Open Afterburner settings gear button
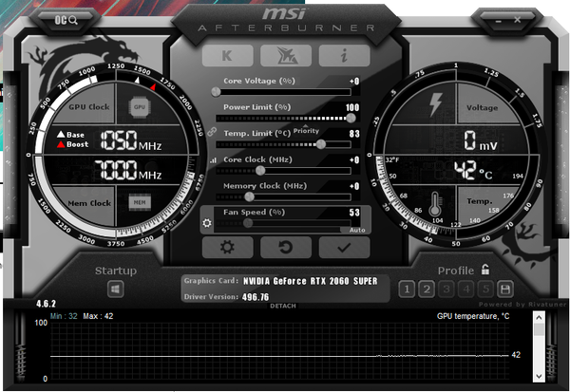This screenshot has height=392, width=570. tap(228, 248)
